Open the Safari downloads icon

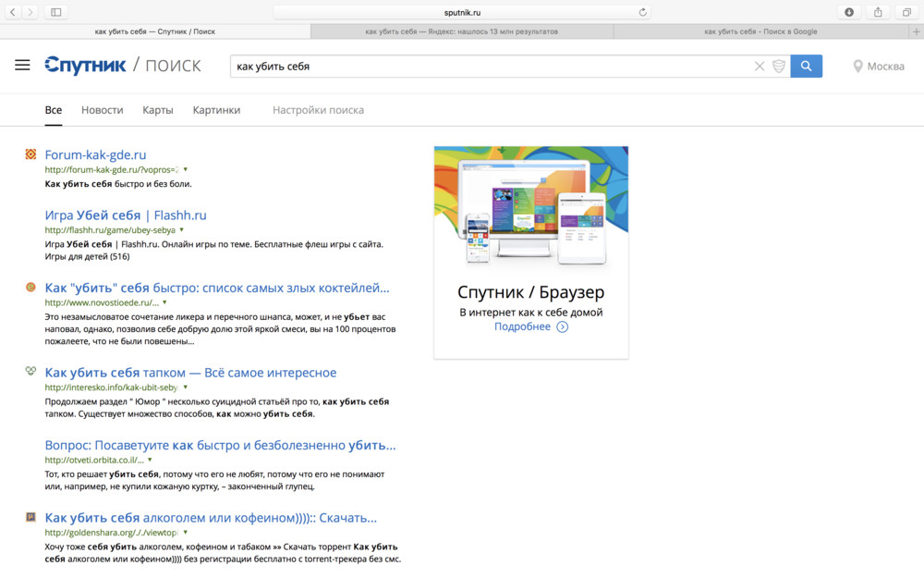(x=849, y=12)
